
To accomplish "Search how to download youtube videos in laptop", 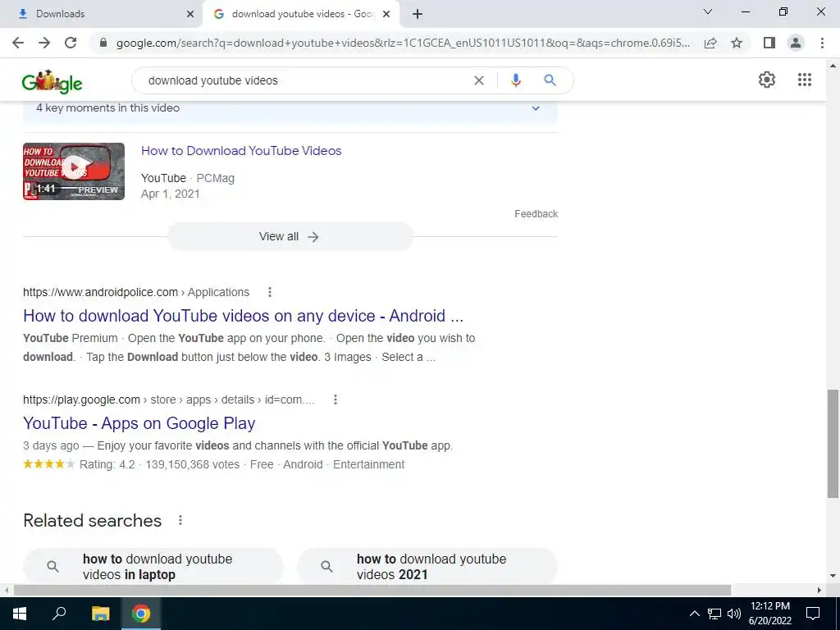I will point(153,566).
